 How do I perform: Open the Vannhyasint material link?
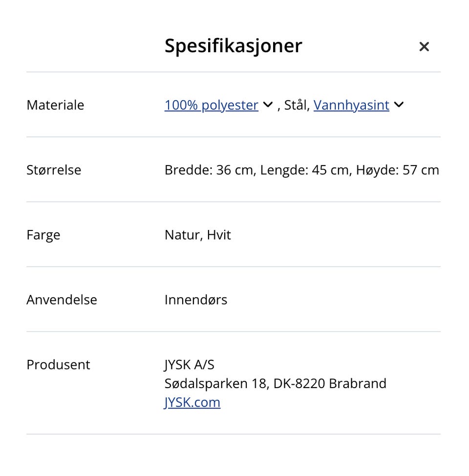click(351, 105)
